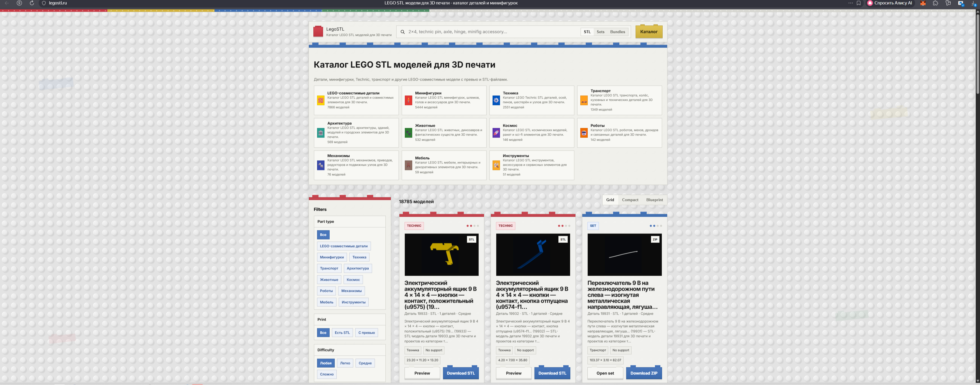Open the LEGO-совместимые детали category icon
The image size is (980, 385).
pos(321,101)
